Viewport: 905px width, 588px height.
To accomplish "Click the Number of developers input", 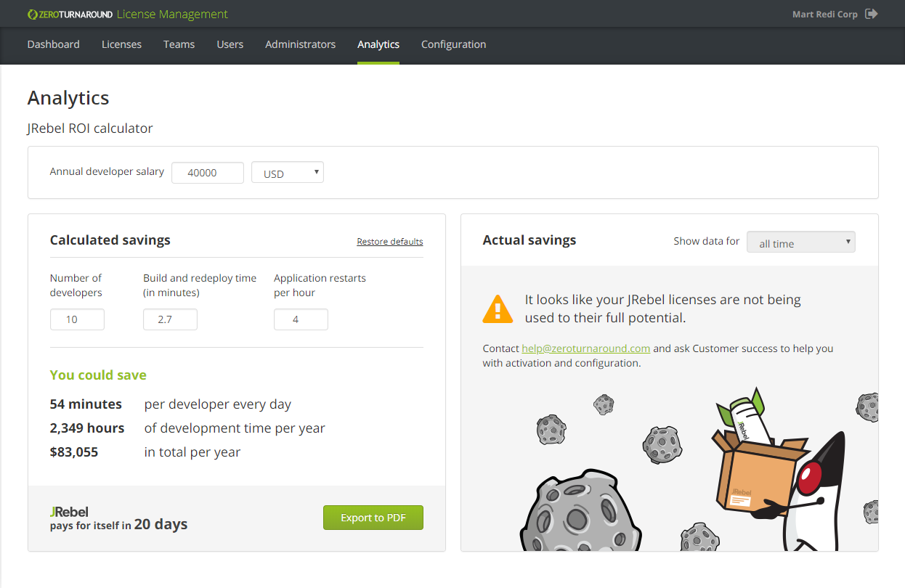I will click(x=77, y=319).
